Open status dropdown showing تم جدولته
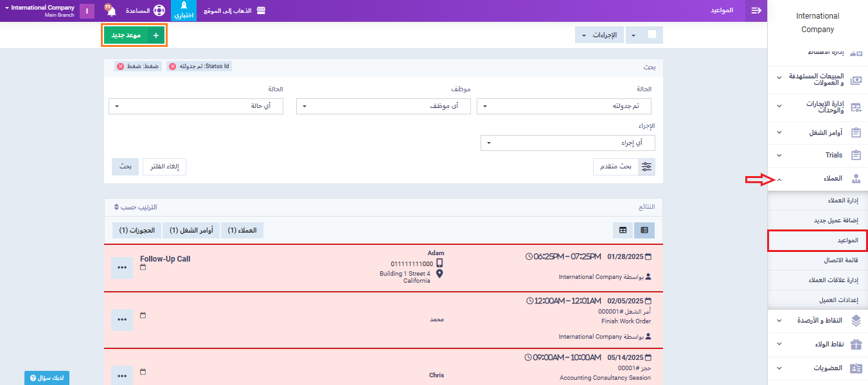Viewport: 868px width, 385px height. 563,107
